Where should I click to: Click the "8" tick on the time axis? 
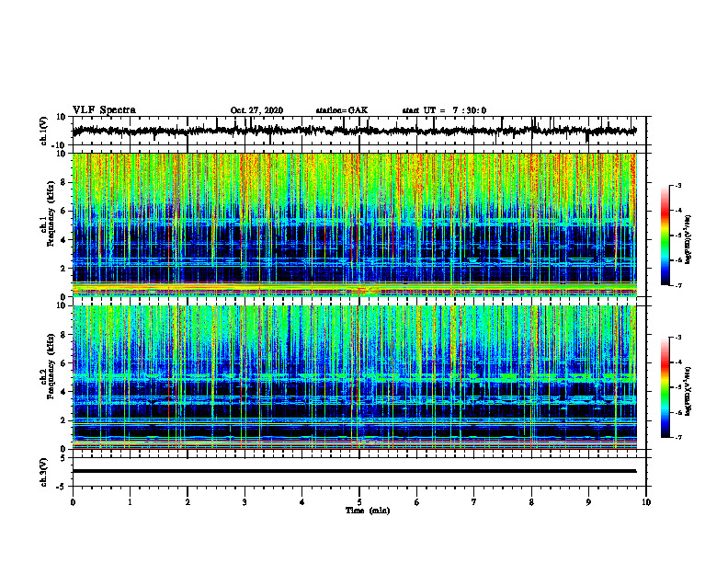click(531, 502)
